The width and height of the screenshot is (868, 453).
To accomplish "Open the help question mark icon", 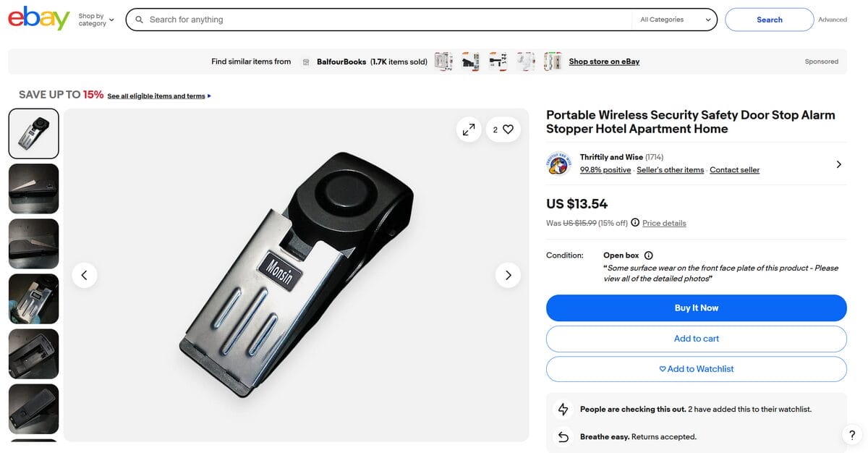I will point(852,435).
